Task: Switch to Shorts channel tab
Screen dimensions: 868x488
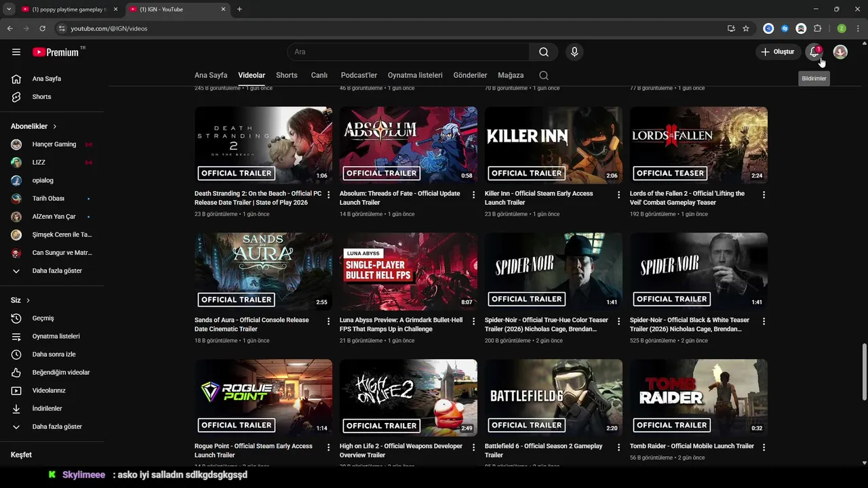Action: [287, 75]
